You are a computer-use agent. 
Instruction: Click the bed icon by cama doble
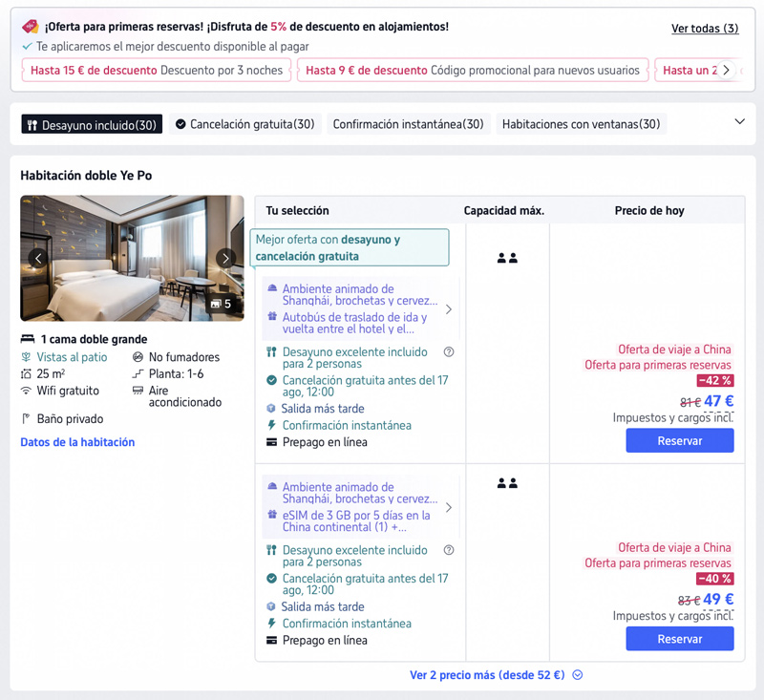28,339
